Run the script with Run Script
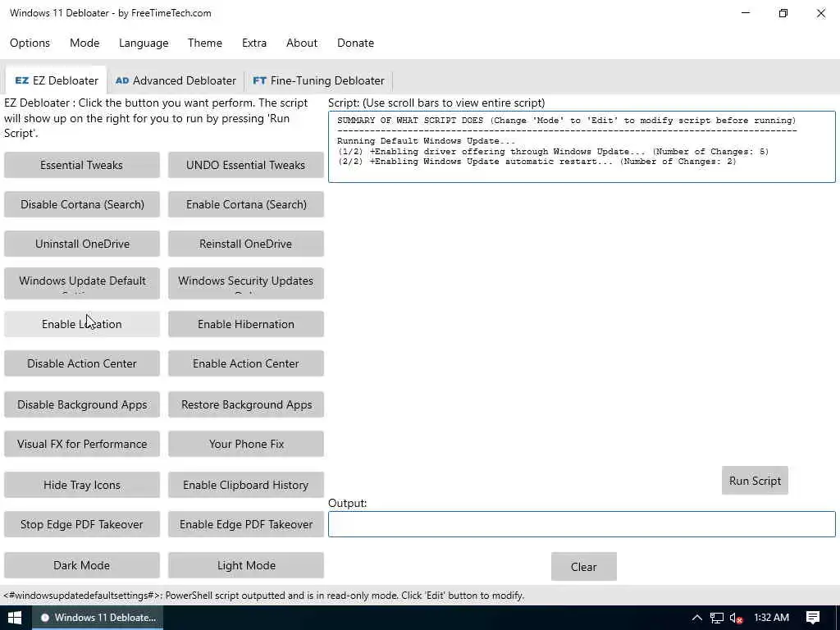The height and width of the screenshot is (630, 840). (x=755, y=481)
